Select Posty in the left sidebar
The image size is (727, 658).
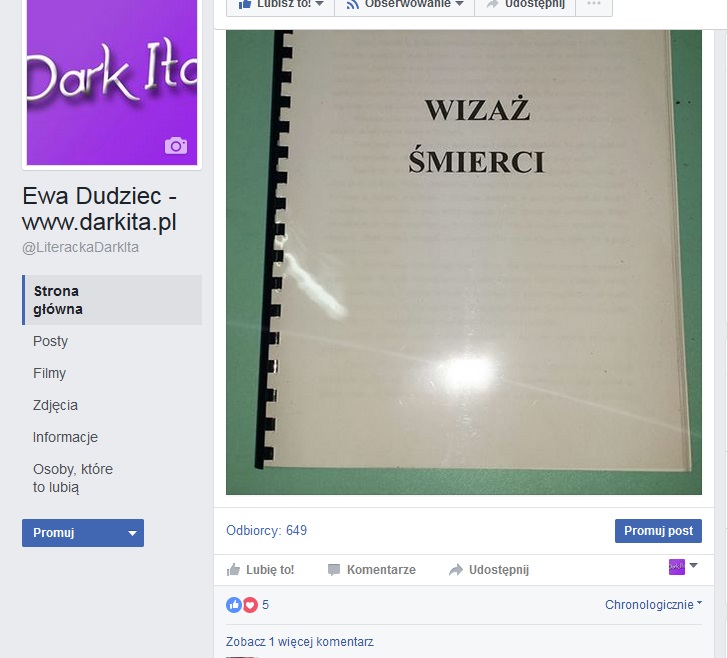[x=51, y=341]
